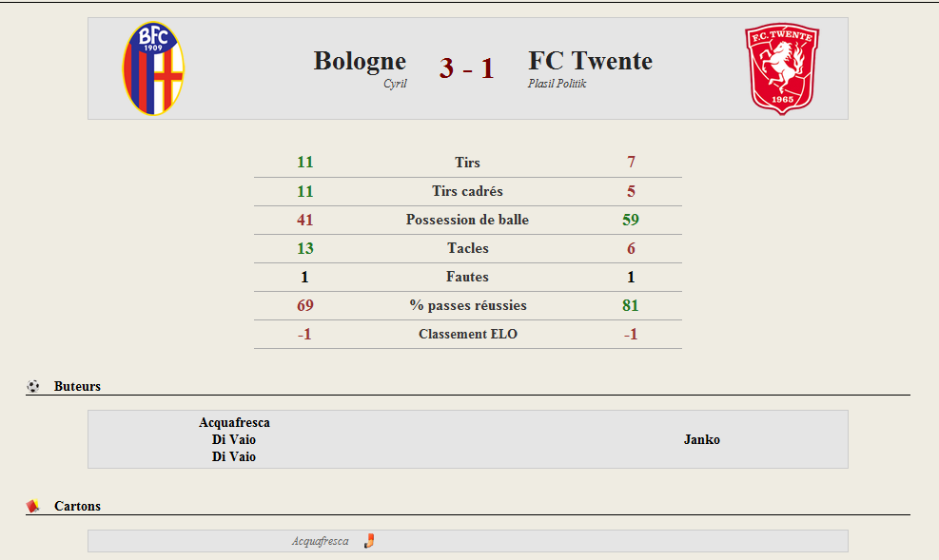This screenshot has height=560, width=939.
Task: Open the Bologne team name link
Action: (360, 61)
